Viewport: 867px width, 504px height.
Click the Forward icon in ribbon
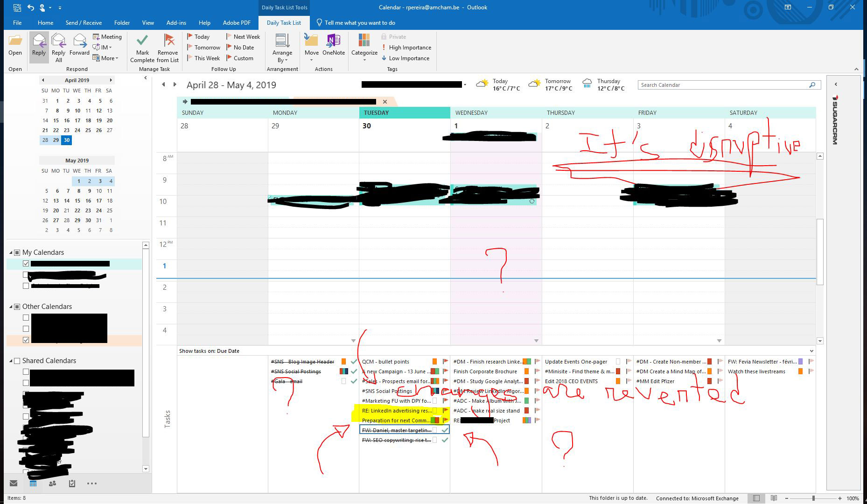click(79, 45)
